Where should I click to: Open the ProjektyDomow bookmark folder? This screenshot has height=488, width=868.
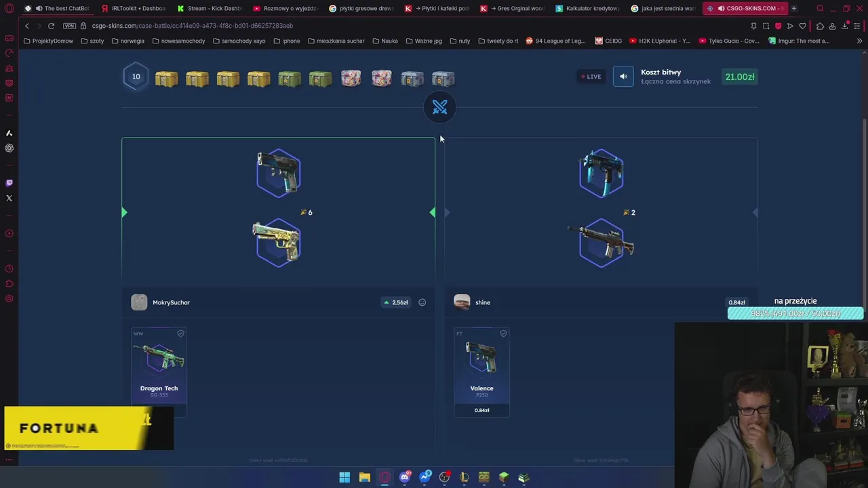click(48, 41)
